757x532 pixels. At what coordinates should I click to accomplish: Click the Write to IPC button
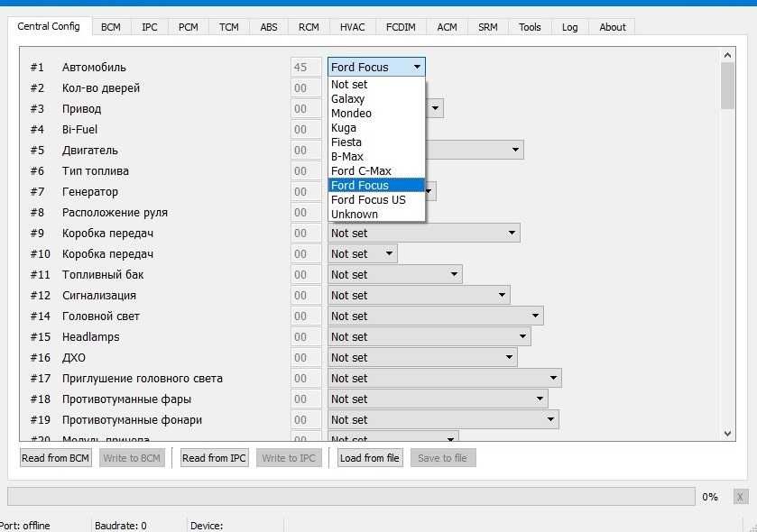[x=289, y=458]
